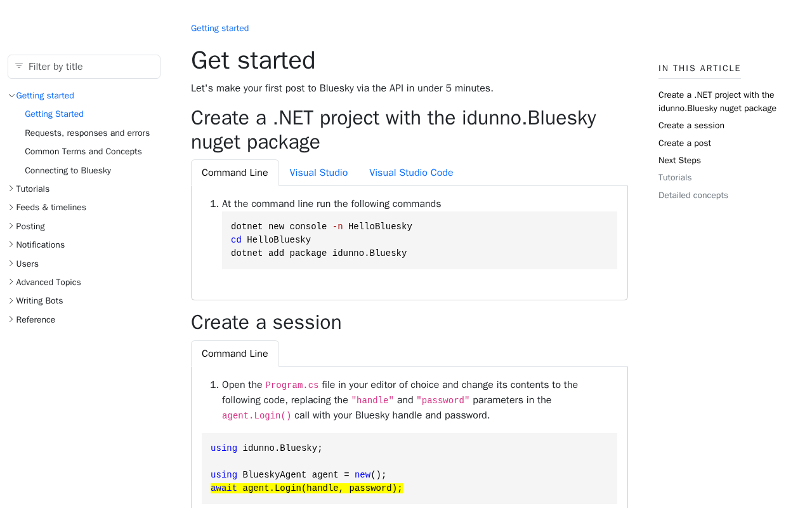Open Requests, responses and errors page
The height and width of the screenshot is (508, 812).
pyautogui.click(x=87, y=133)
